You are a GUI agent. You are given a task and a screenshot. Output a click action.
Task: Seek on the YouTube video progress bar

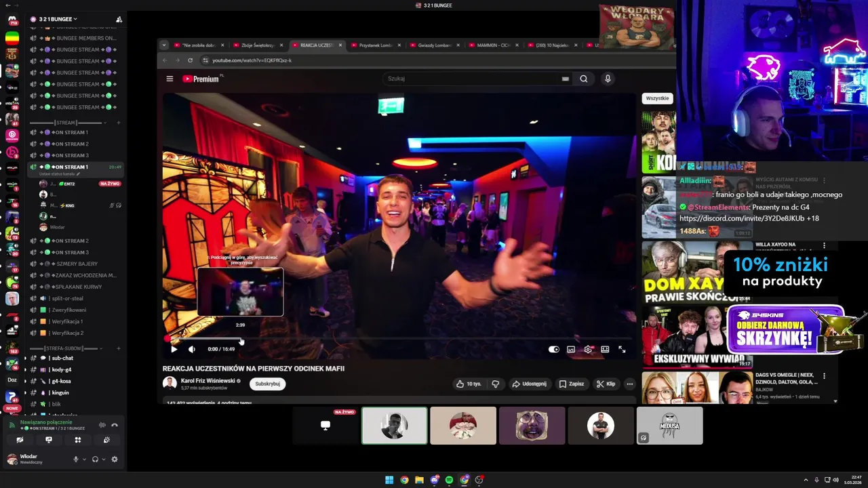[x=400, y=338]
